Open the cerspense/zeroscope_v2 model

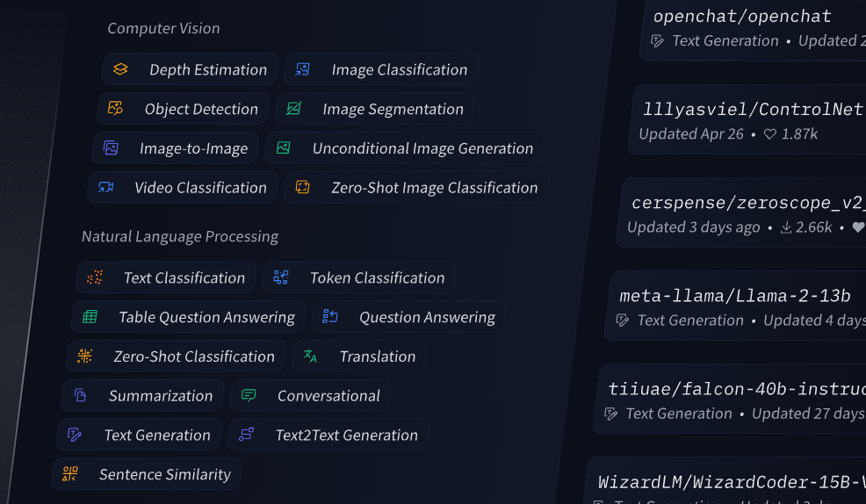pyautogui.click(x=748, y=203)
